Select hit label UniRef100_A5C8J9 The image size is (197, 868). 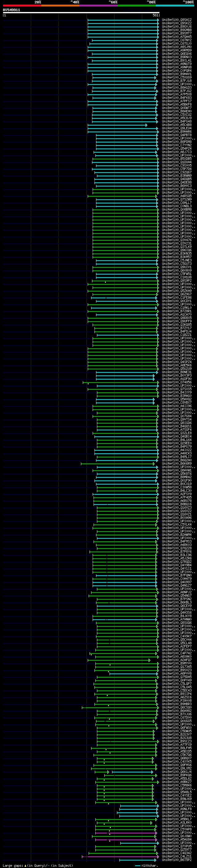pyautogui.click(x=177, y=118)
